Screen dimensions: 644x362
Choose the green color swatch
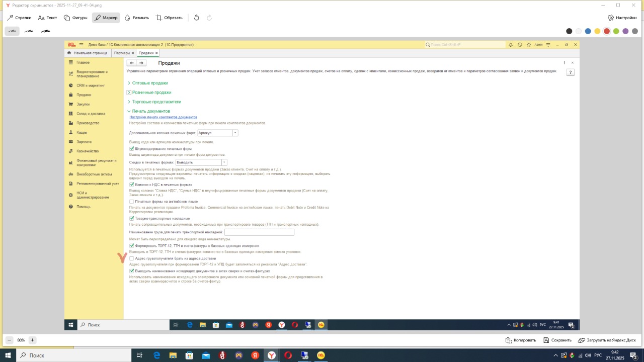pos(616,31)
